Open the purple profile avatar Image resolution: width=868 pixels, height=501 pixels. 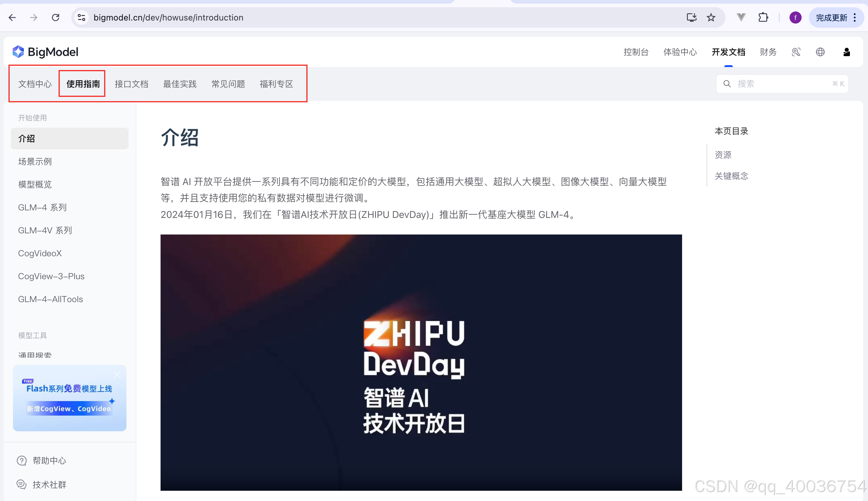pos(795,18)
